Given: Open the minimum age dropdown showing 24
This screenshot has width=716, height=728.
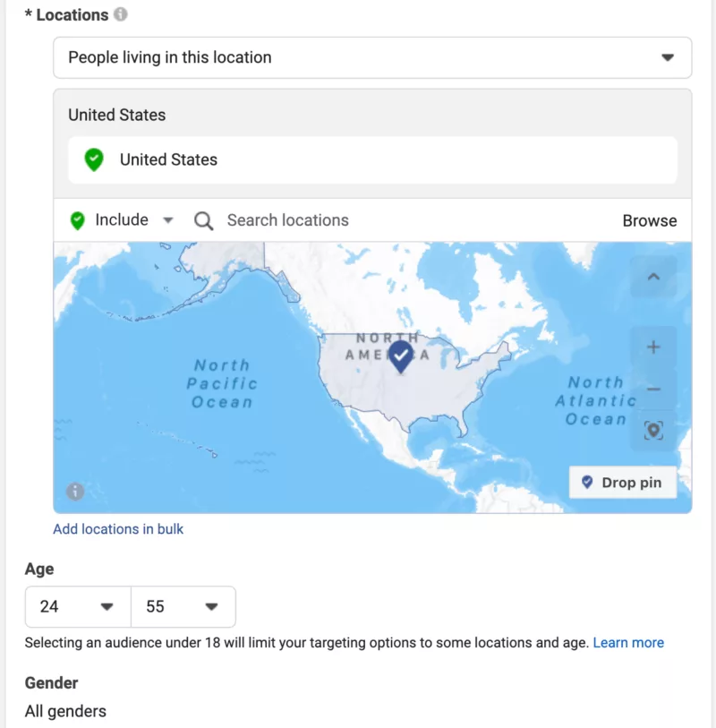Looking at the screenshot, I should tap(77, 606).
